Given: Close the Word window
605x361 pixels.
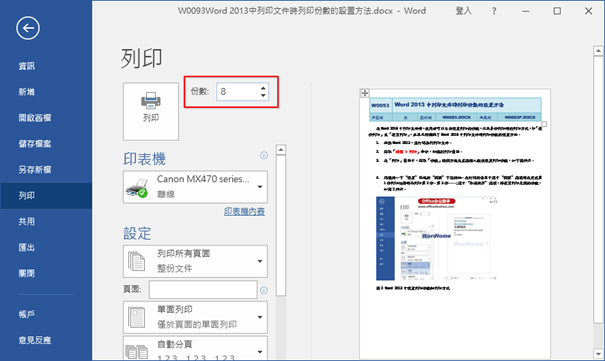Looking at the screenshot, I should (x=588, y=11).
